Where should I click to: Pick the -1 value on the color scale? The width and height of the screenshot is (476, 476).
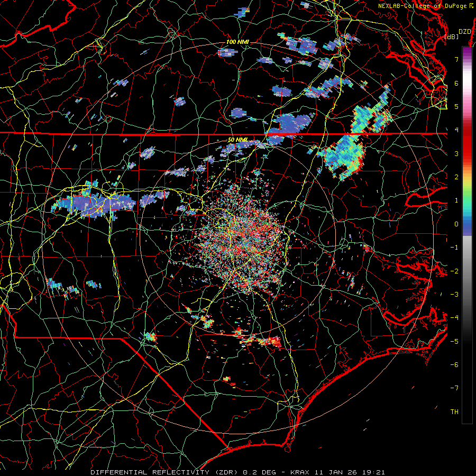(454, 248)
